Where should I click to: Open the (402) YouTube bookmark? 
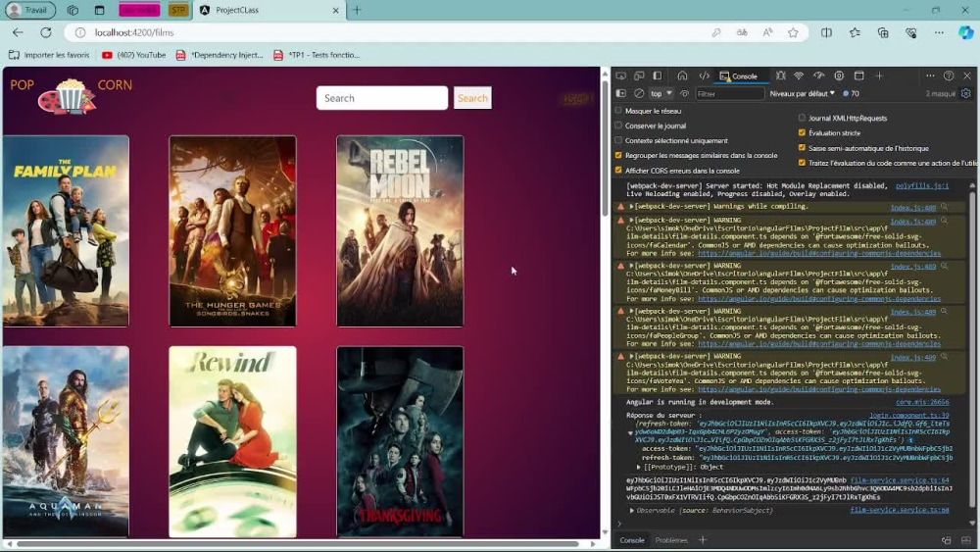[133, 55]
